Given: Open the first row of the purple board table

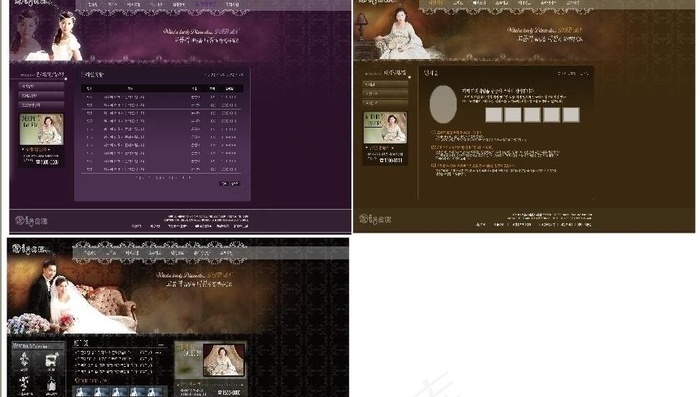Looking at the screenshot, I should (x=162, y=97).
